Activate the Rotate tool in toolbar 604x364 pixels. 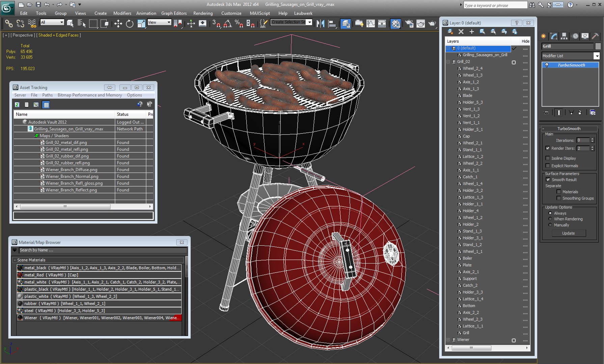click(x=130, y=23)
